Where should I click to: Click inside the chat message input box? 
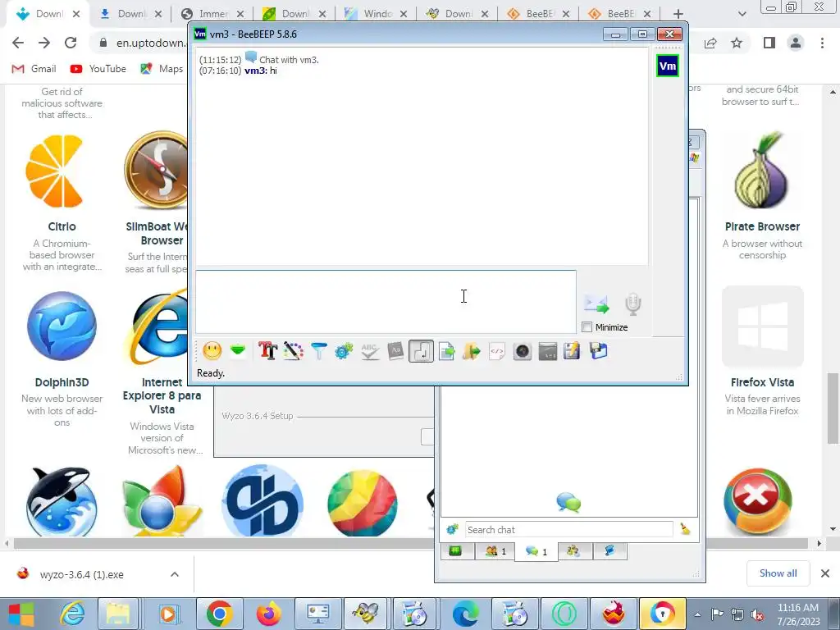coord(386,302)
